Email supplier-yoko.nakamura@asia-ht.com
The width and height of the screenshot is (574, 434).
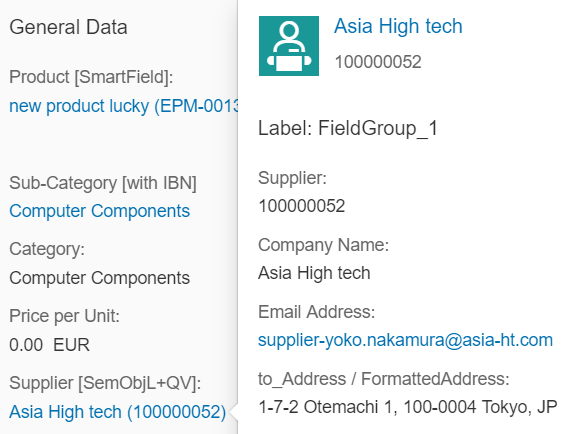405,340
